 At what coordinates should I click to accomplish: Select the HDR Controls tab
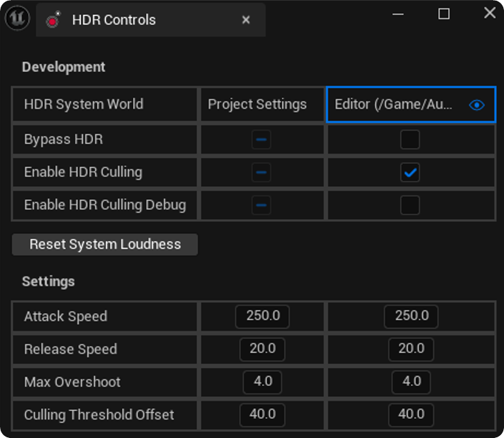(151, 20)
